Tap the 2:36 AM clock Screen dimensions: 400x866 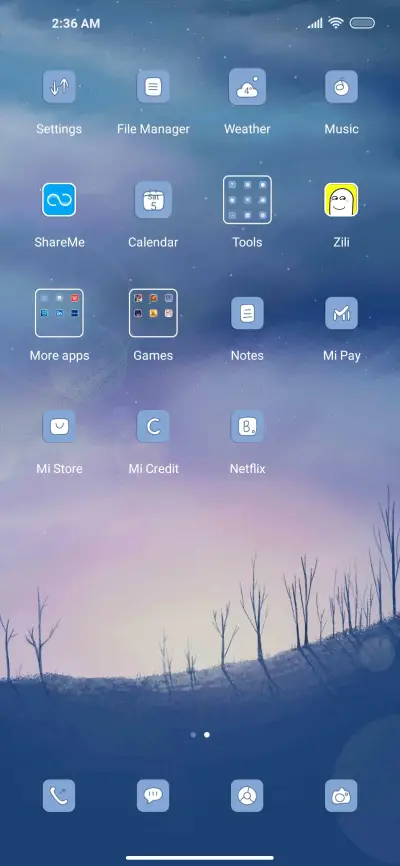76,23
